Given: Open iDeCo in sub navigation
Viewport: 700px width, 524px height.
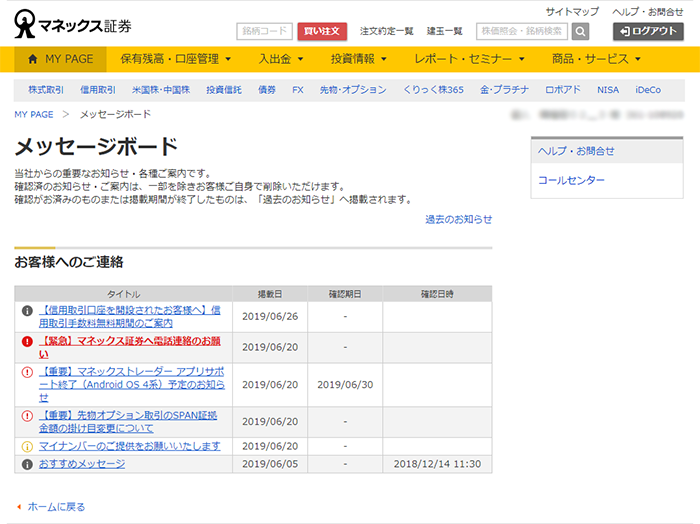Looking at the screenshot, I should click(648, 90).
